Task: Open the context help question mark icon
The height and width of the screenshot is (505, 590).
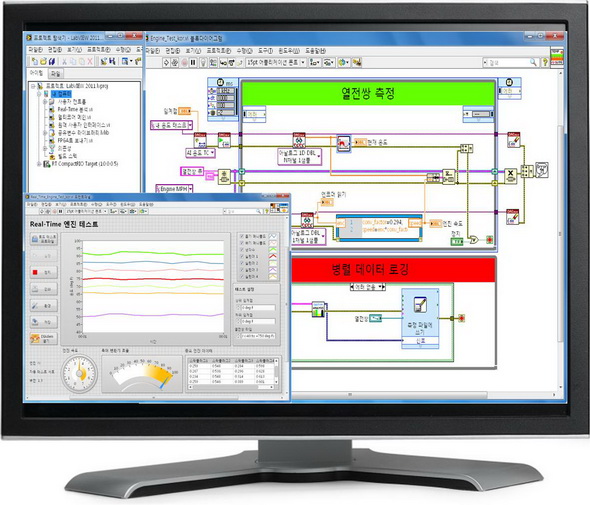Action: pos(545,63)
